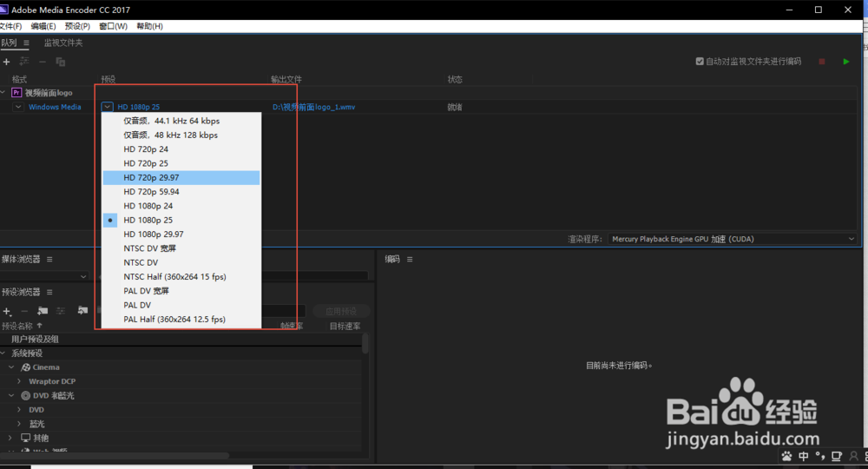868x469 pixels.
Task: Select preset PAL Half (360x264 12.5 fps)
Action: click(181, 320)
